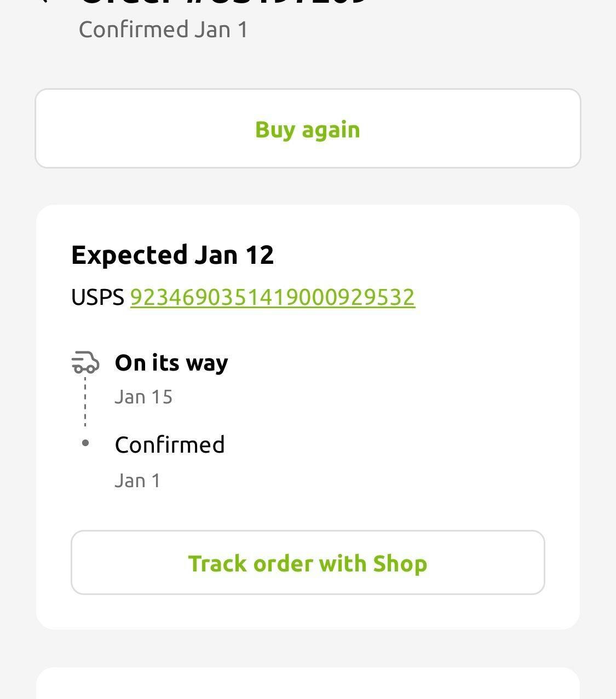Open the partially visible card at bottom
Image resolution: width=616 pixels, height=699 pixels.
[308, 684]
